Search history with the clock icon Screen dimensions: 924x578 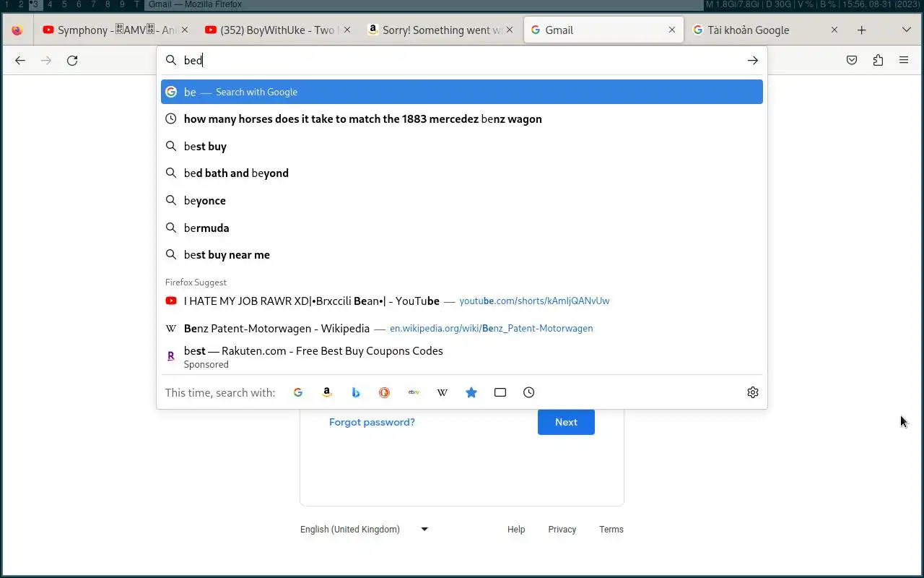pyautogui.click(x=529, y=392)
